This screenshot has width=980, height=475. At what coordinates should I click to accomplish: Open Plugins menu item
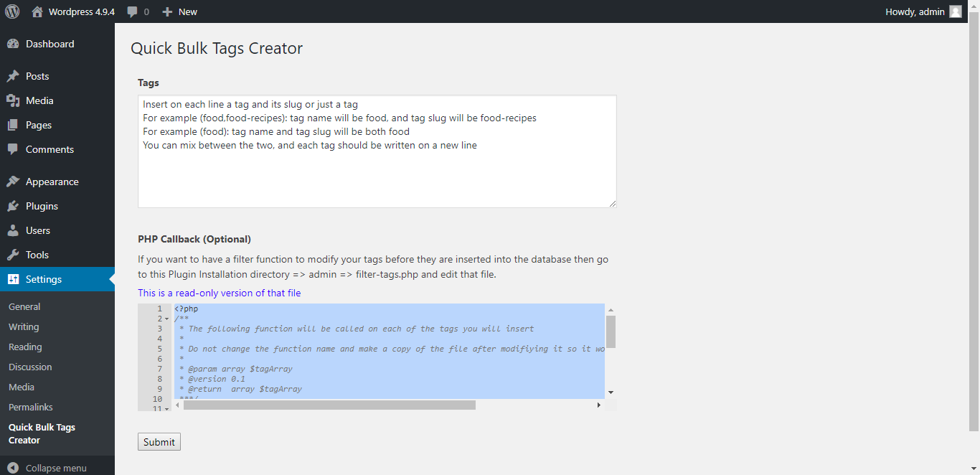57,206
